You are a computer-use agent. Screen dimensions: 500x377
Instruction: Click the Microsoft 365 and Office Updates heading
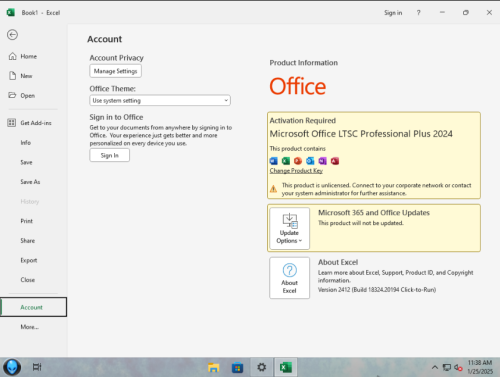[x=374, y=213]
